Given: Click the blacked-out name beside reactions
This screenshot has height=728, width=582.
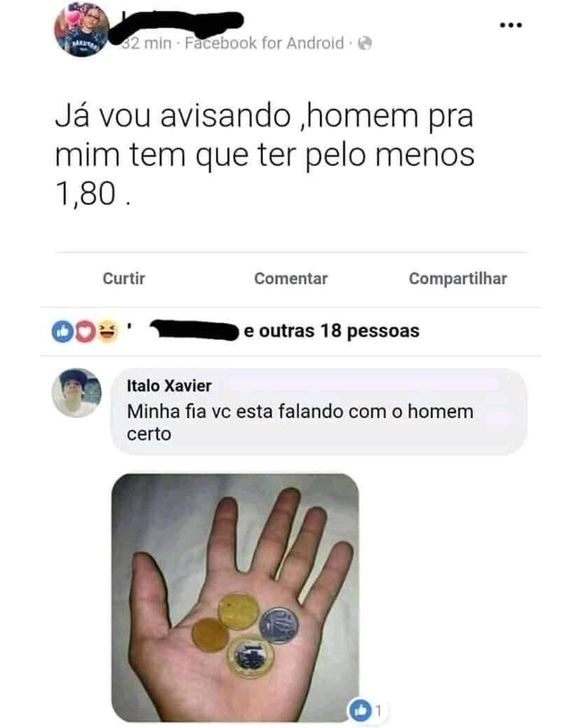Looking at the screenshot, I should click(x=194, y=330).
